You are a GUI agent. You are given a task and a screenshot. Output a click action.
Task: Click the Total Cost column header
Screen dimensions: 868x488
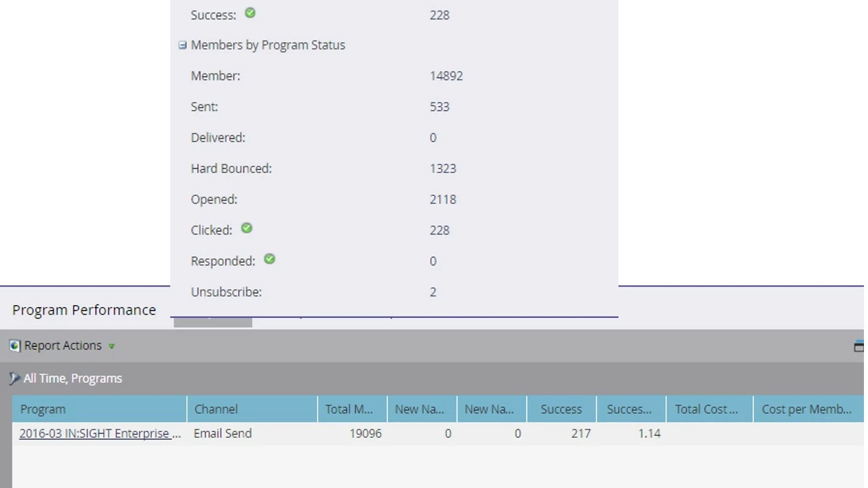click(709, 409)
